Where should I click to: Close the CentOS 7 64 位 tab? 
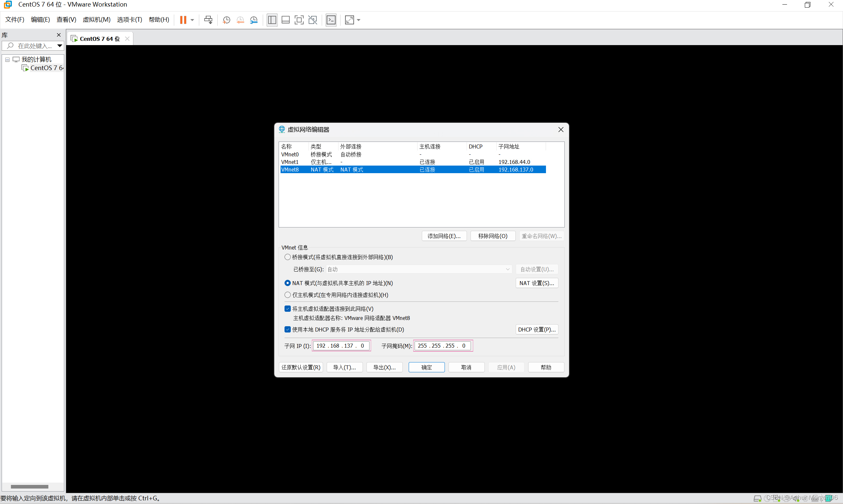127,39
